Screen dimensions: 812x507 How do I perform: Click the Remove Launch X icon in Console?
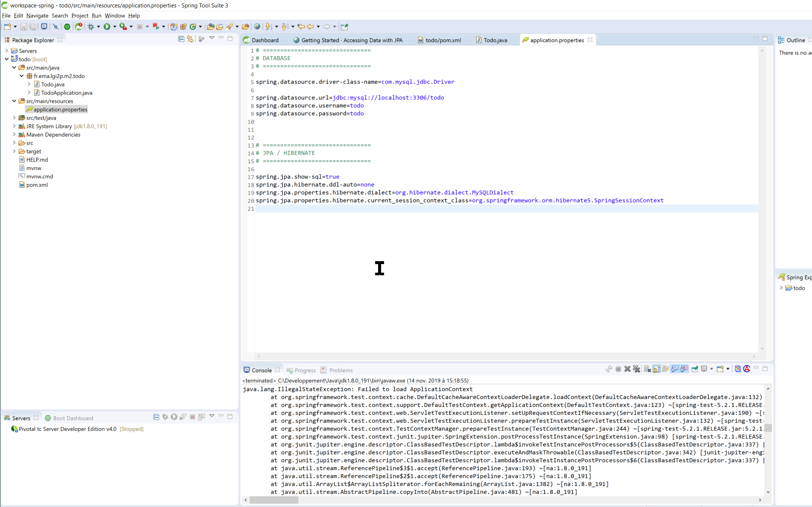click(627, 369)
